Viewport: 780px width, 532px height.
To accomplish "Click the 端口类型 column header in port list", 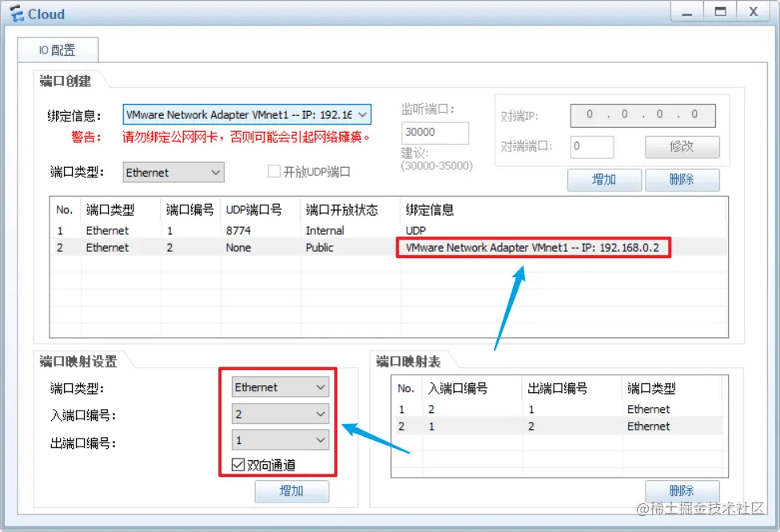I will tap(110, 210).
